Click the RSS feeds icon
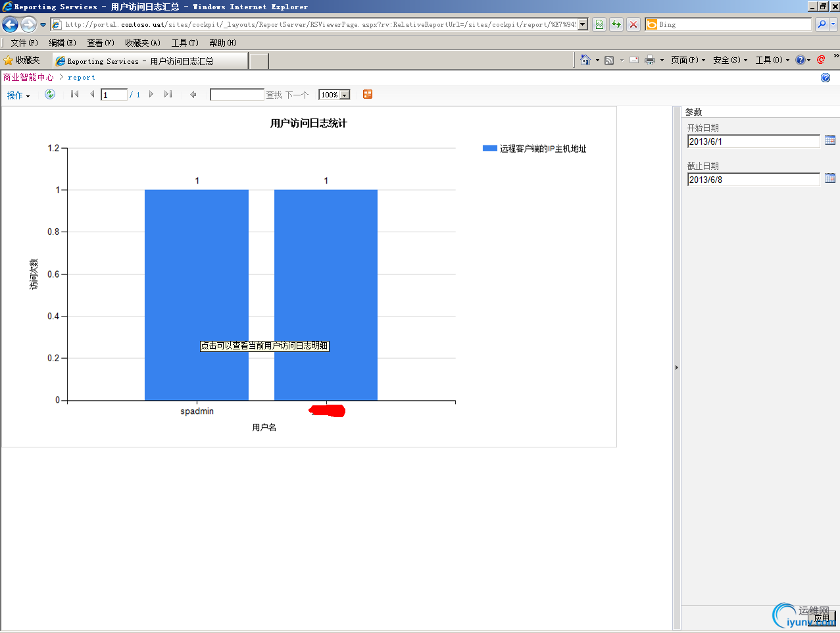This screenshot has width=840, height=633. tap(609, 61)
